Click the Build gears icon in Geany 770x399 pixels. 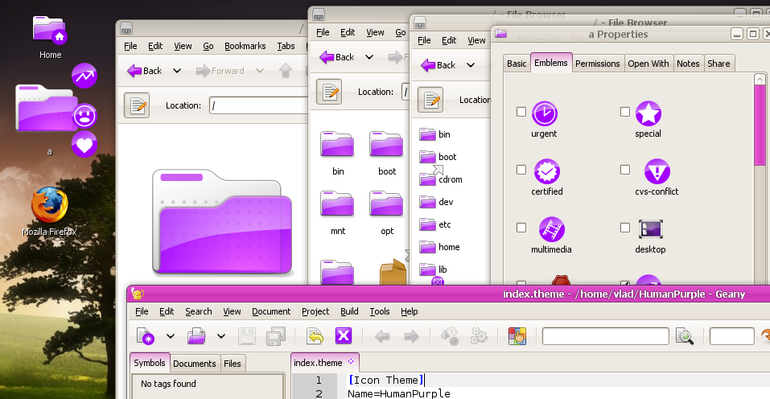(x=479, y=336)
